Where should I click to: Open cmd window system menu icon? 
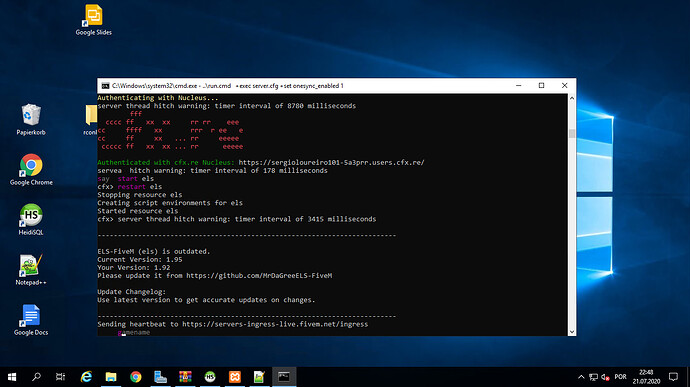coord(105,86)
